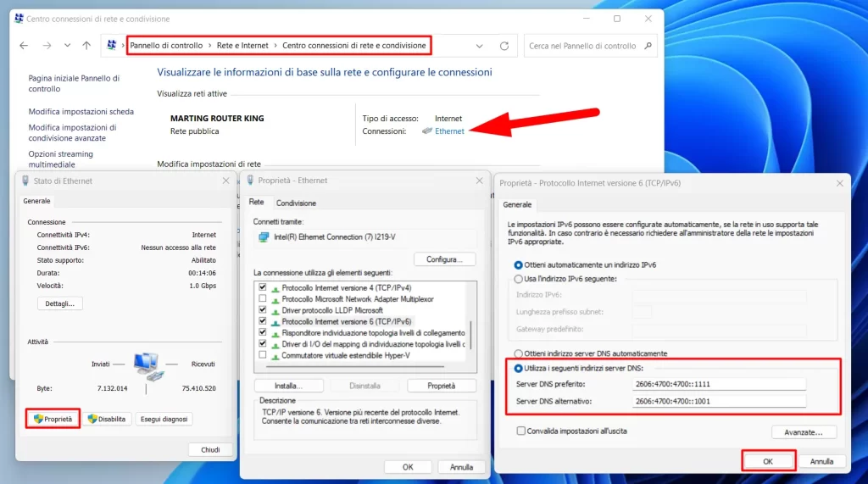Select Protocollo Internet versione 6 (TCP/IPv6) row
Screen dimensions: 868x484
[347, 321]
